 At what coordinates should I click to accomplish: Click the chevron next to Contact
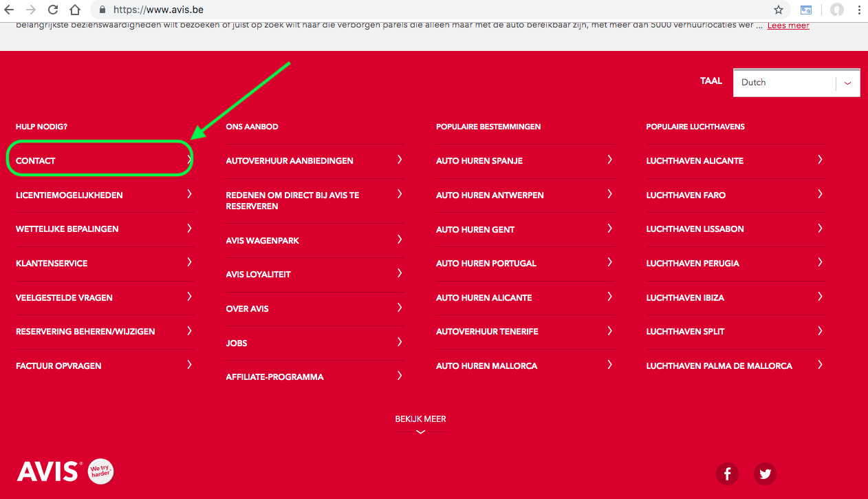189,160
